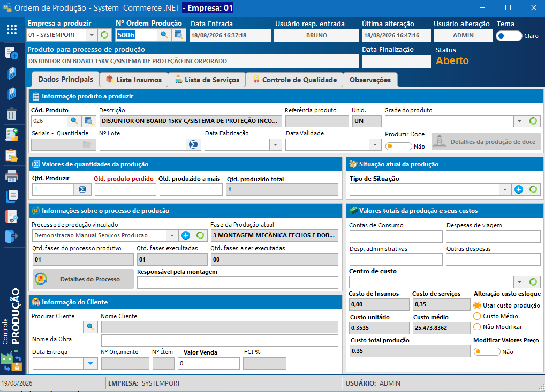545x392 pixels.
Task: Click sigma button next to Qtd. Produzir
Action: pyautogui.click(x=82, y=189)
